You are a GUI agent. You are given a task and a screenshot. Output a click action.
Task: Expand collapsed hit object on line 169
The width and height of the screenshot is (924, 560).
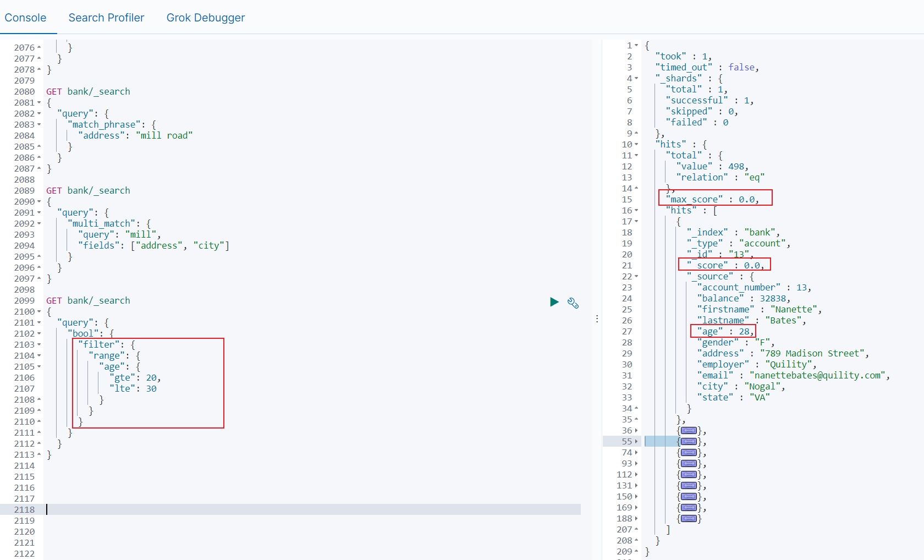689,508
